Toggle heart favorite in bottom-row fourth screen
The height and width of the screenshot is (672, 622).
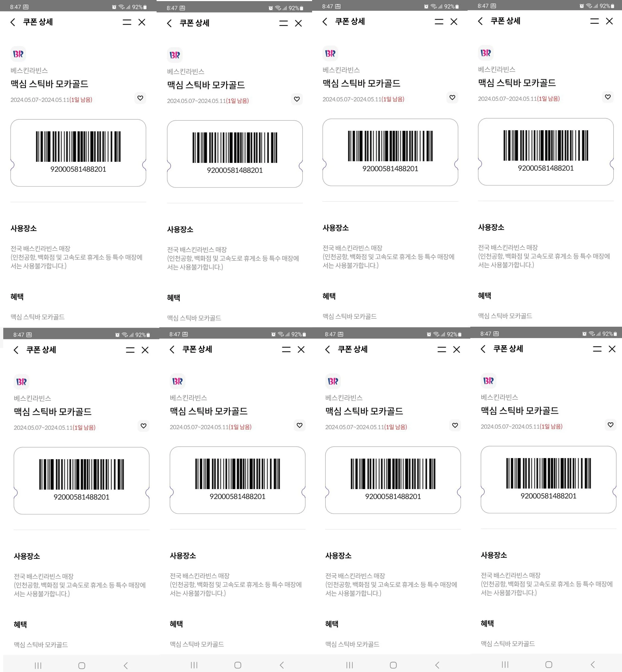tap(611, 425)
